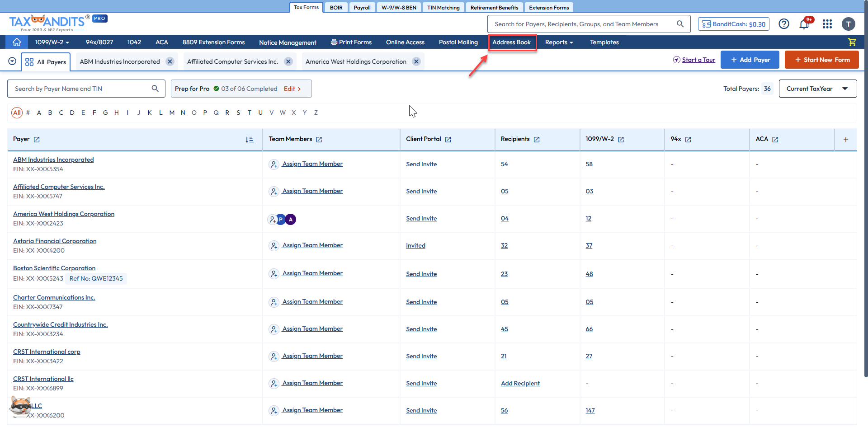868x427 pixels.
Task: Close the America West Holdings Corporation tab
Action: pos(416,61)
